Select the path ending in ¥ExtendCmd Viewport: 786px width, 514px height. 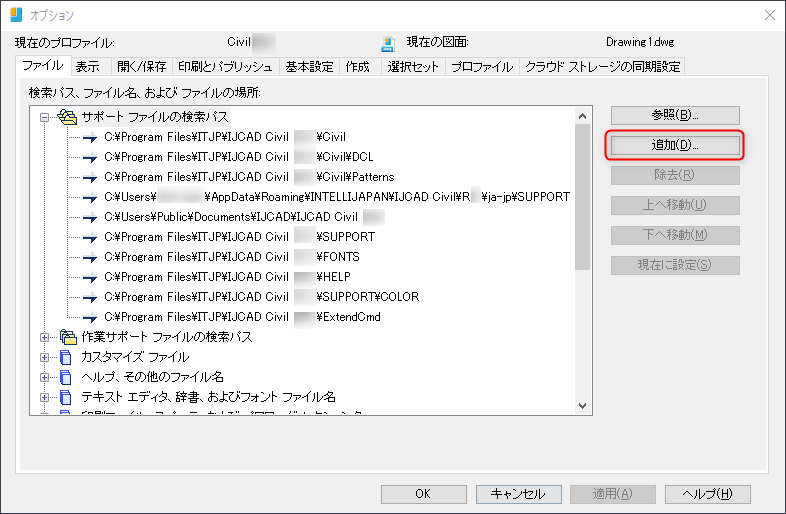(x=242, y=317)
